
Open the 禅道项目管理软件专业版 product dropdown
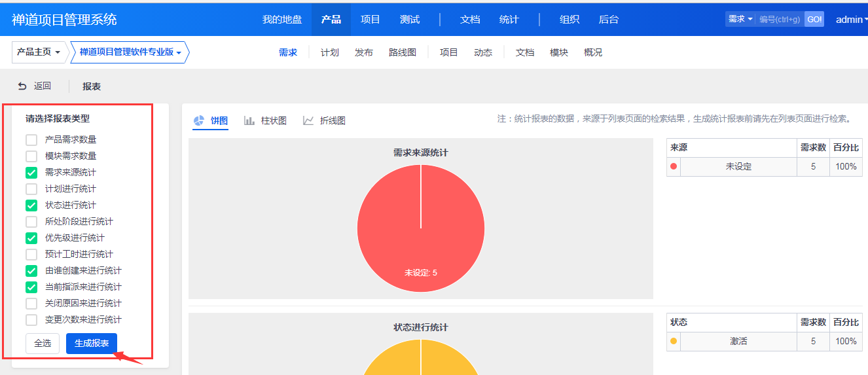(x=130, y=52)
